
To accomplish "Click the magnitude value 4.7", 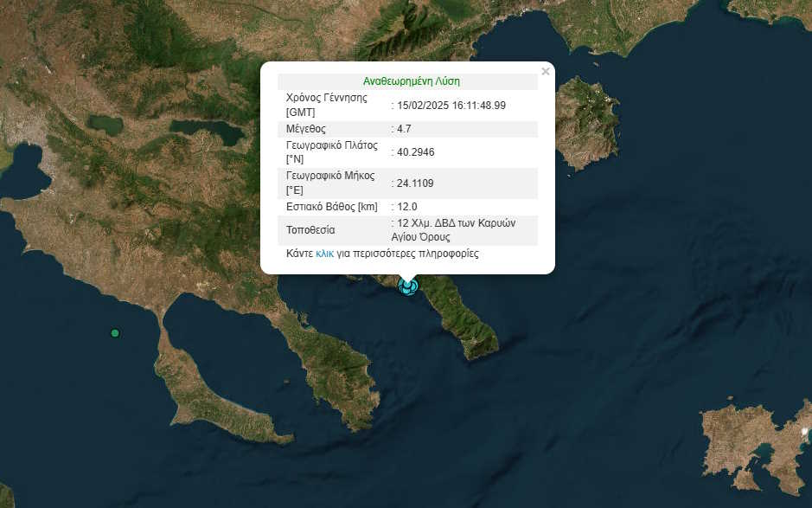I will pyautogui.click(x=404, y=128).
